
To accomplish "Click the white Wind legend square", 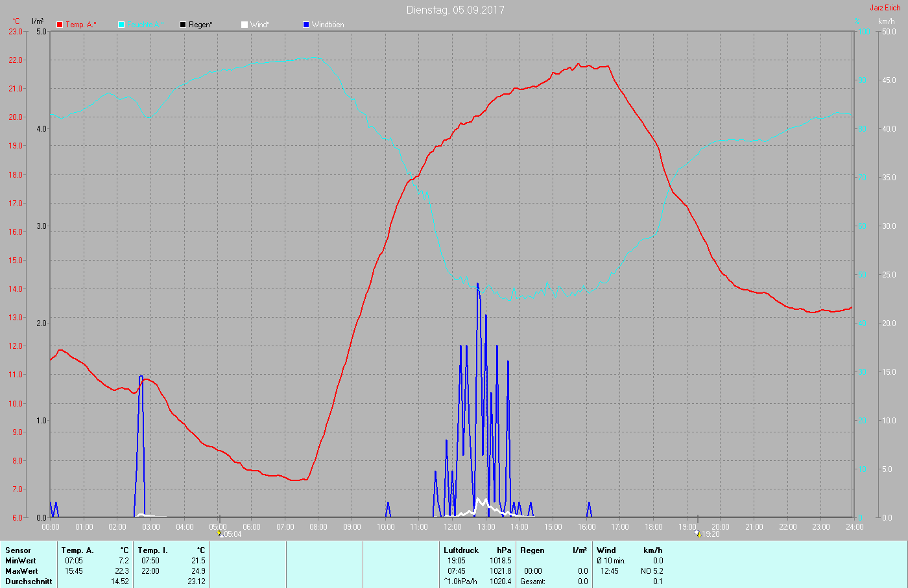I will tap(245, 25).
